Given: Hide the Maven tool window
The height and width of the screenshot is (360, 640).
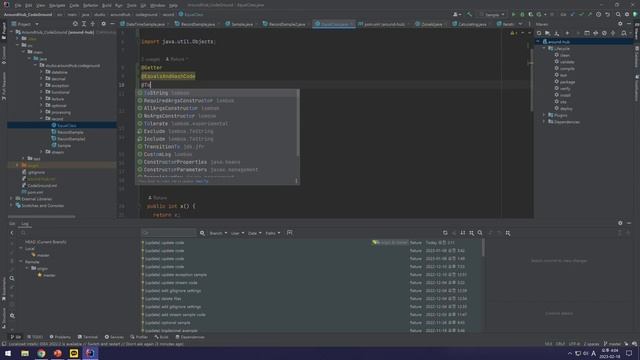Looking at the screenshot, I should (629, 24).
